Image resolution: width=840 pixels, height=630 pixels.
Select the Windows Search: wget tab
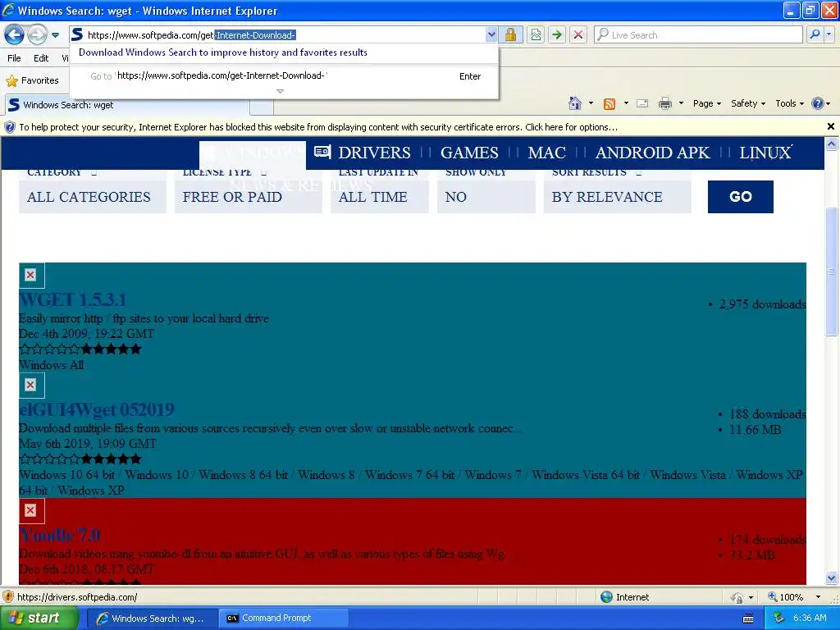[x=127, y=105]
